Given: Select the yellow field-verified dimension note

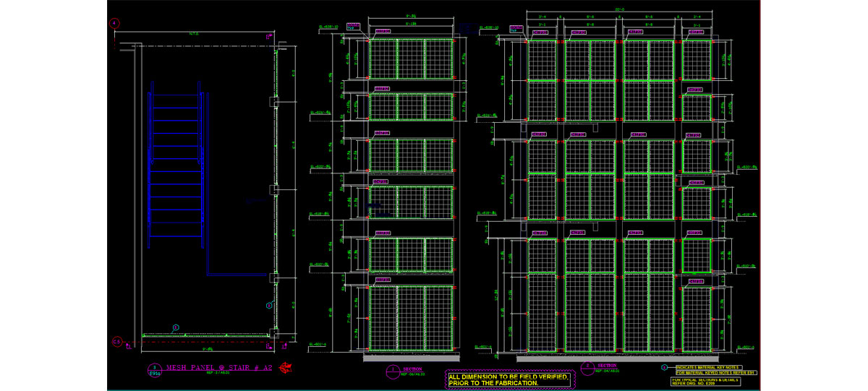Looking at the screenshot, I should (x=509, y=380).
